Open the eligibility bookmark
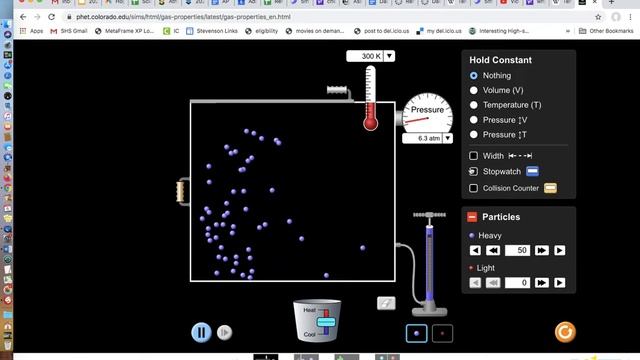Image resolution: width=640 pixels, height=360 pixels. click(x=261, y=31)
